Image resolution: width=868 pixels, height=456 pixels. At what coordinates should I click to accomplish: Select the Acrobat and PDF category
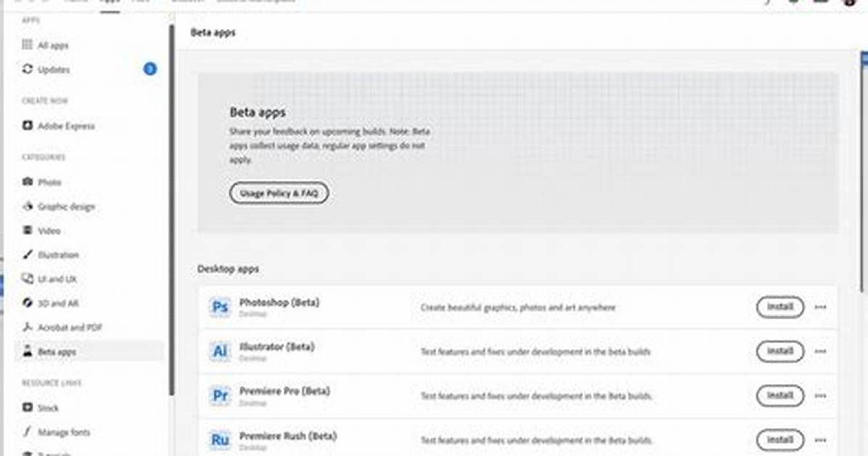pos(62,327)
